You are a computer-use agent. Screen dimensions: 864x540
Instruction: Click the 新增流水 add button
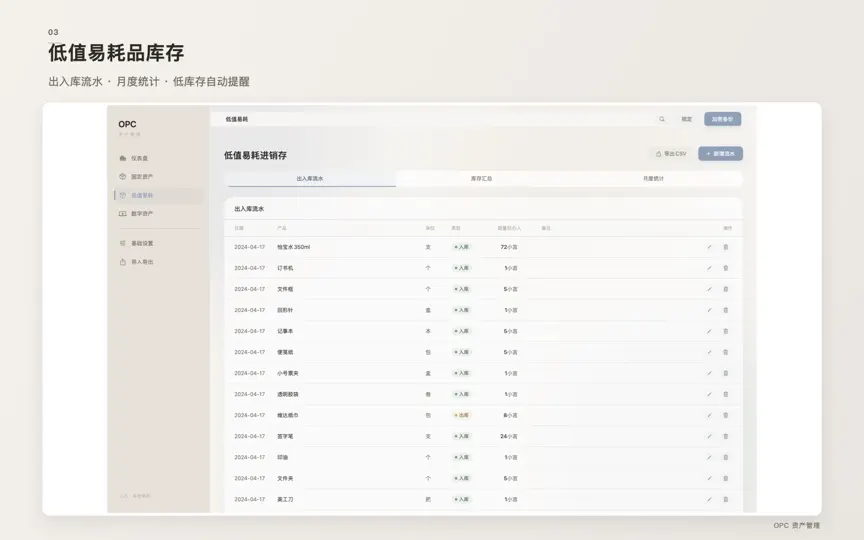(720, 154)
